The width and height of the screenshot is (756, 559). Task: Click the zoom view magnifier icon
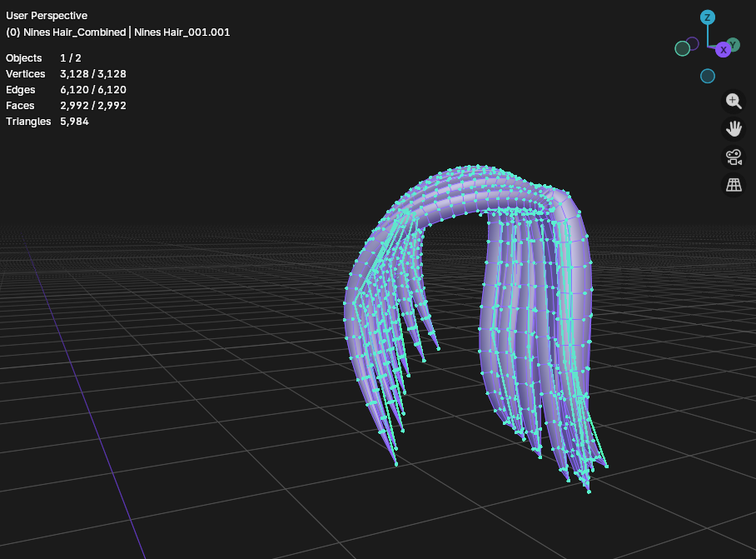734,101
